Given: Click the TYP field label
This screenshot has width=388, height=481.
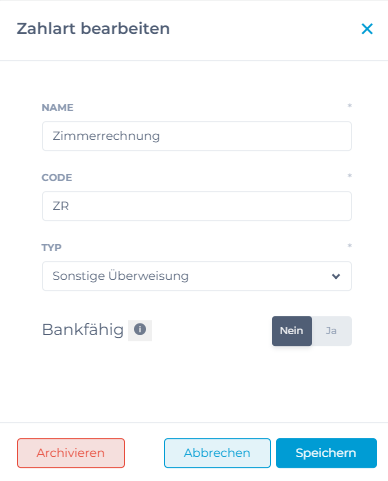Looking at the screenshot, I should point(51,248).
